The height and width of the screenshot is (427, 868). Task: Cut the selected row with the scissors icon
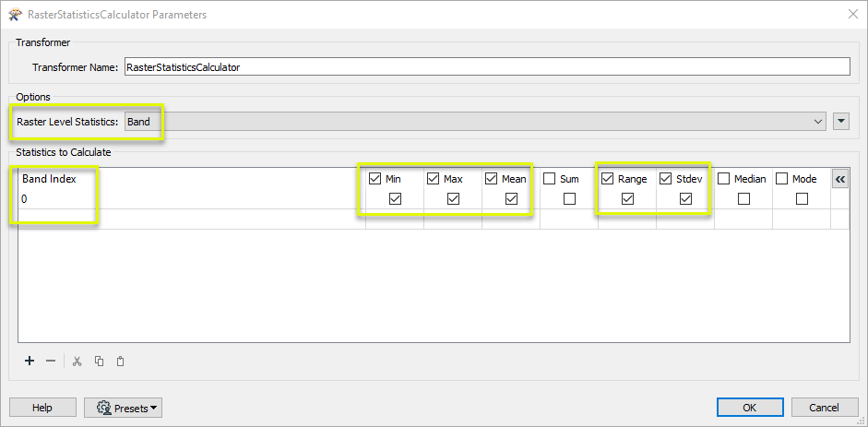(x=77, y=362)
